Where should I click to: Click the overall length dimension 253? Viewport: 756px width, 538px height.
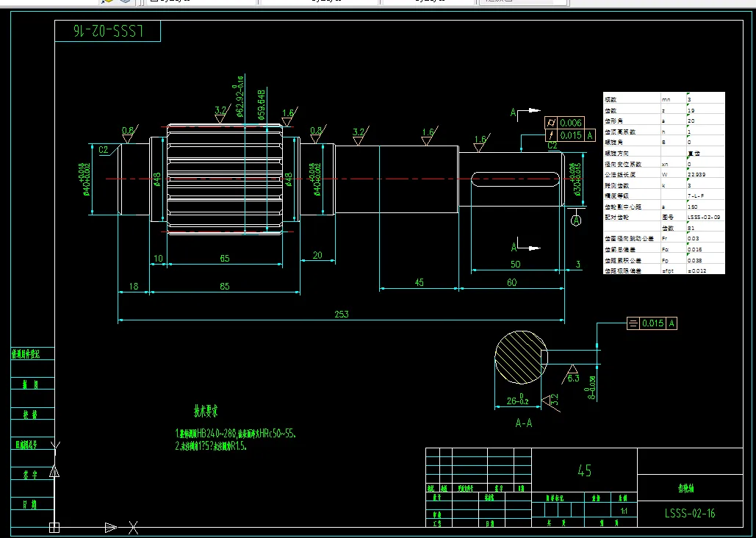[341, 314]
